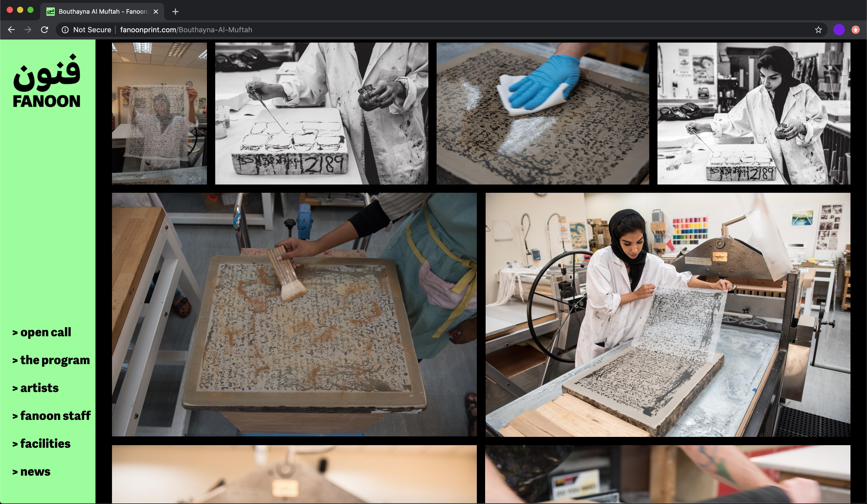
Task: Bookmark page with the star icon
Action: [x=818, y=30]
